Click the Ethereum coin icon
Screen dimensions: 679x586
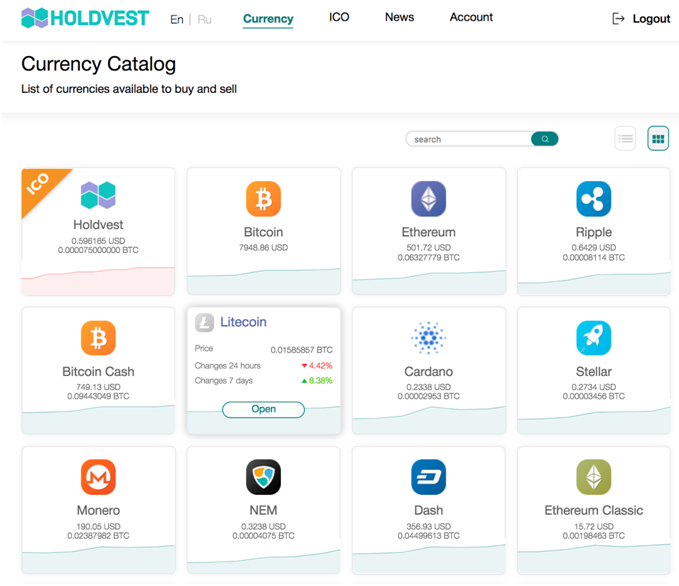pos(428,199)
